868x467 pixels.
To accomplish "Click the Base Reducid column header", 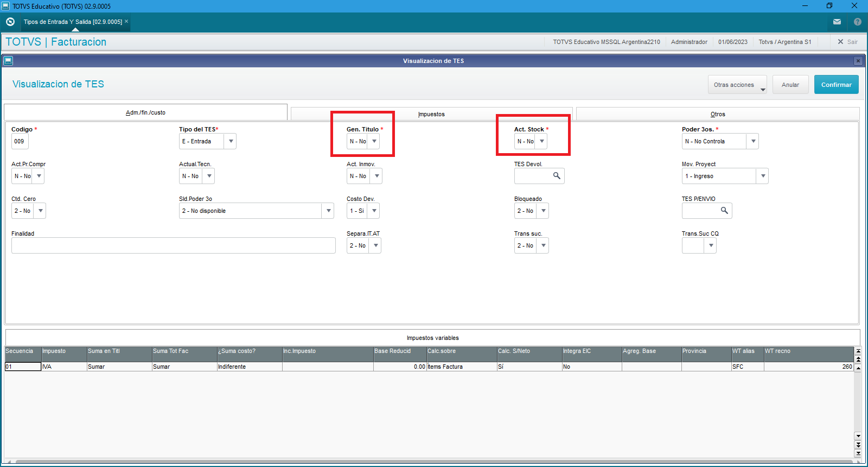I will 400,354.
